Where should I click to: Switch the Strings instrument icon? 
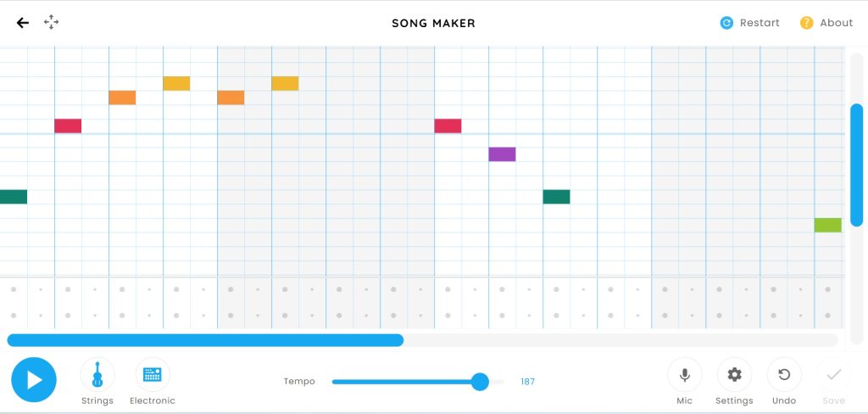coord(97,374)
